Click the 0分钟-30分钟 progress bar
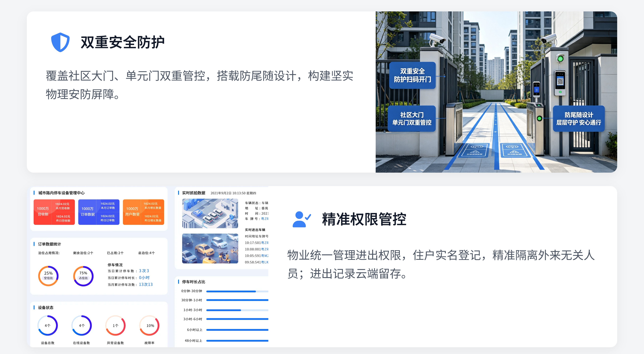Viewport: 644px width, 354px height. 237,291
